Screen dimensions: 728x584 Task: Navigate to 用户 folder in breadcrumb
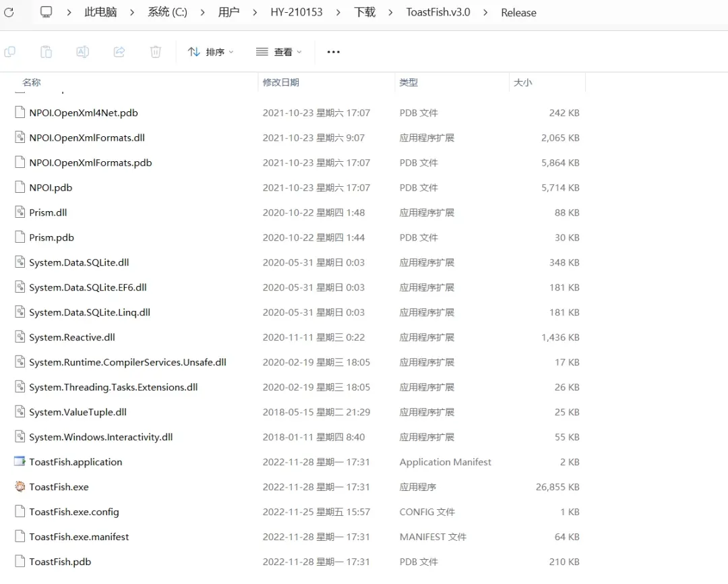[x=229, y=12]
